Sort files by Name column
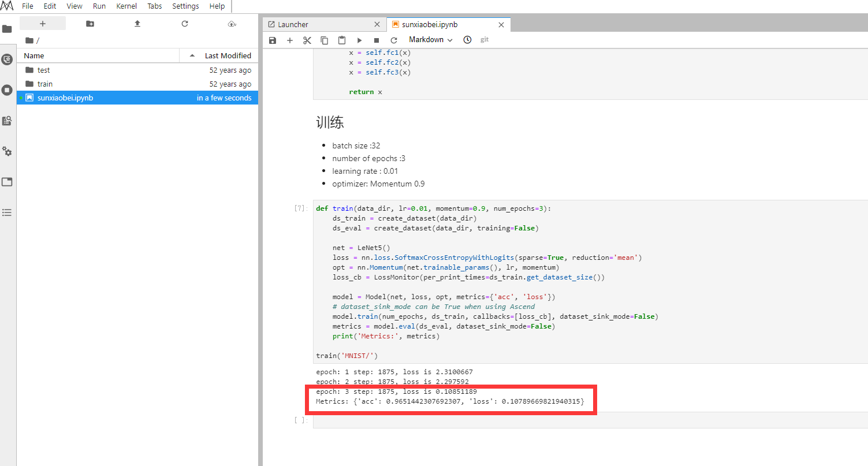This screenshot has width=868, height=466. pyautogui.click(x=98, y=55)
